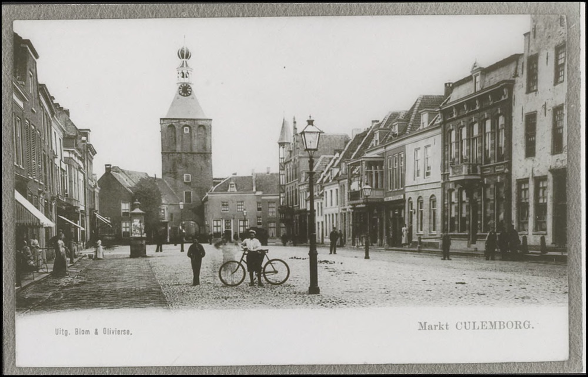588x377 pixels.
Task: Click the balcony on the dark ornate building
Action: click(464, 171)
